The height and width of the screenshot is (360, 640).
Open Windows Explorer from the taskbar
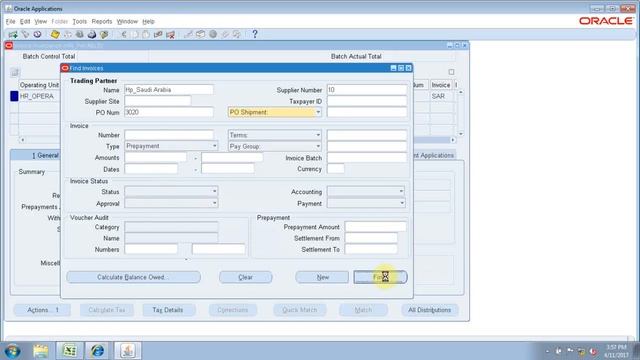click(x=41, y=351)
